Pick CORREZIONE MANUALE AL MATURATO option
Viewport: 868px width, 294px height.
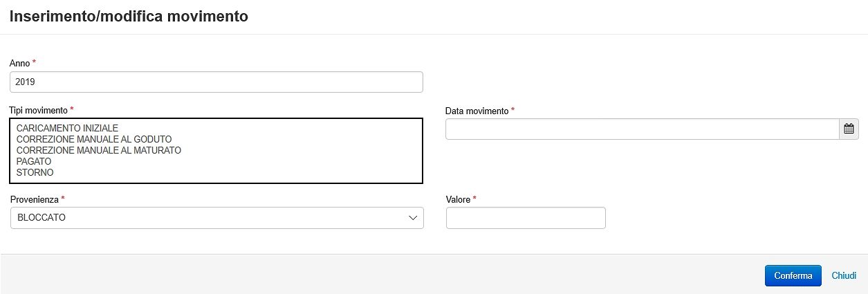[x=99, y=150]
